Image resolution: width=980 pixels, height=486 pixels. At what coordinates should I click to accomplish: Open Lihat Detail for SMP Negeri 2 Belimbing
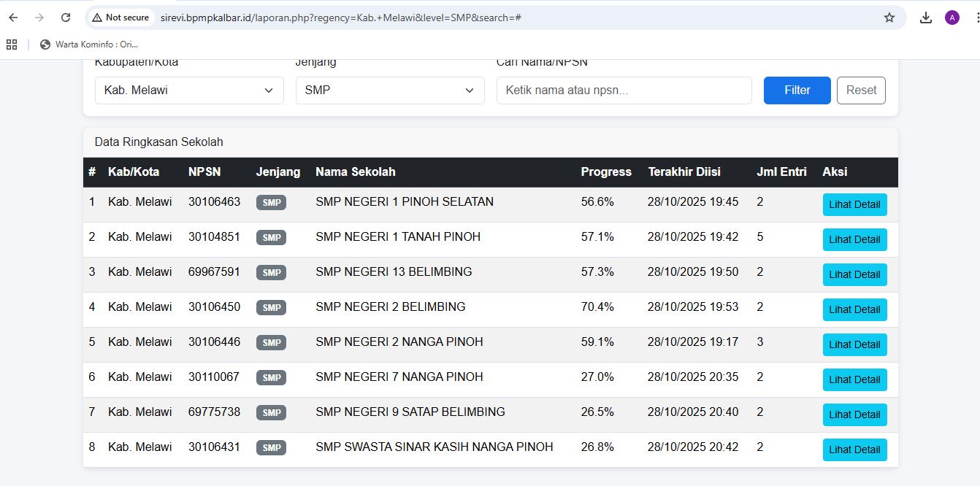[x=854, y=309]
